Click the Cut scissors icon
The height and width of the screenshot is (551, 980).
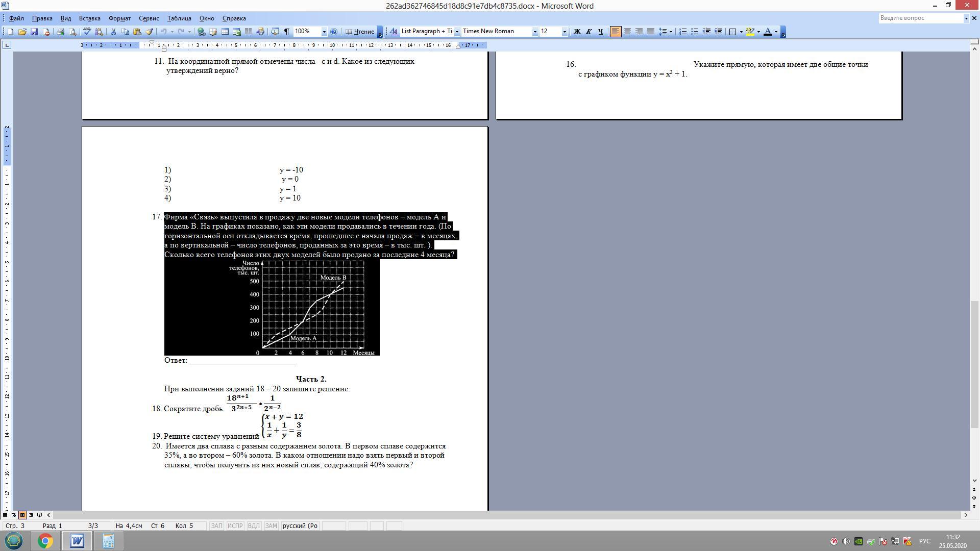pos(113,32)
